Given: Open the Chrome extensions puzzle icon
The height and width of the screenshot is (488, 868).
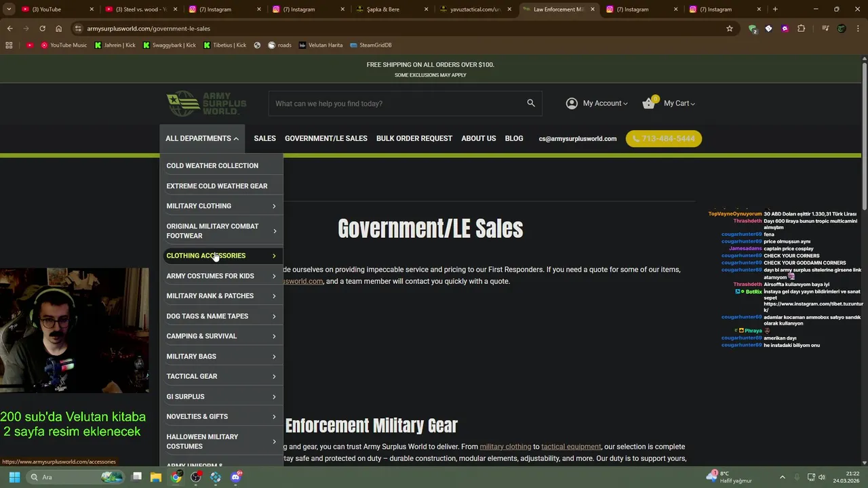Looking at the screenshot, I should (802, 28).
